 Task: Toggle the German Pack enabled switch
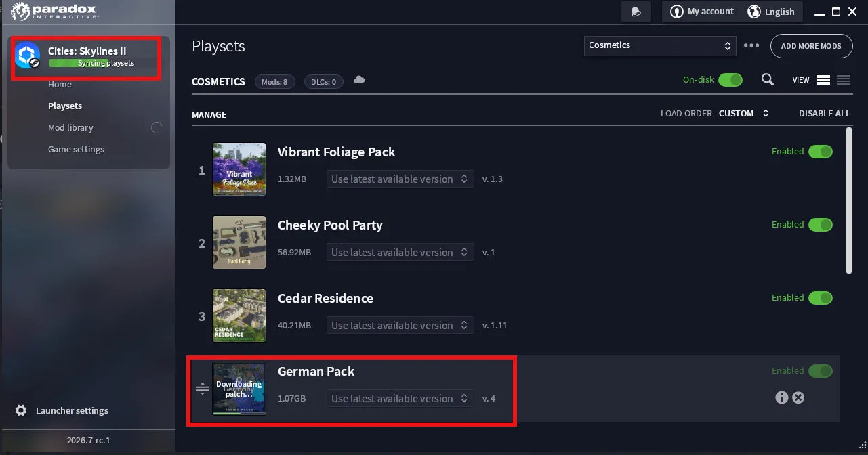pyautogui.click(x=821, y=371)
